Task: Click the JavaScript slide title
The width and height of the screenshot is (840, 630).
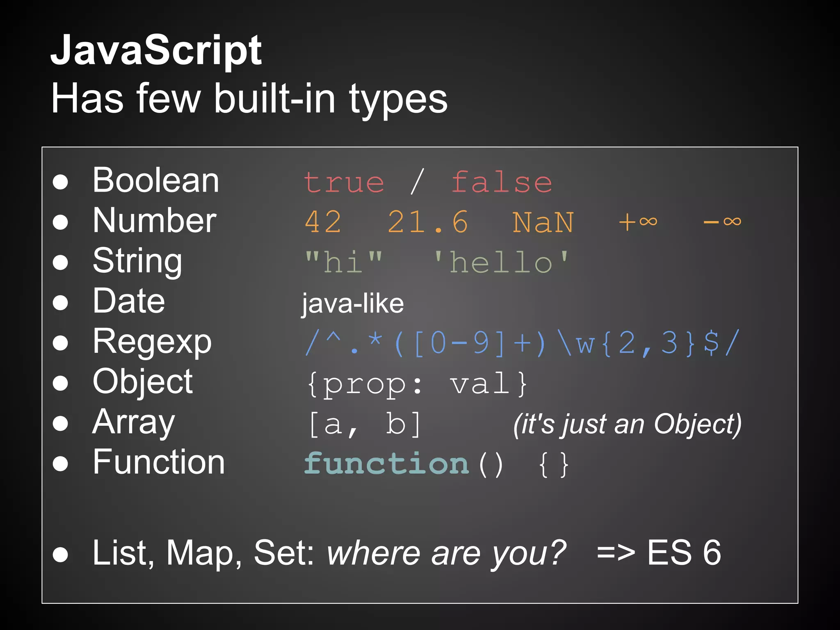Action: click(156, 51)
